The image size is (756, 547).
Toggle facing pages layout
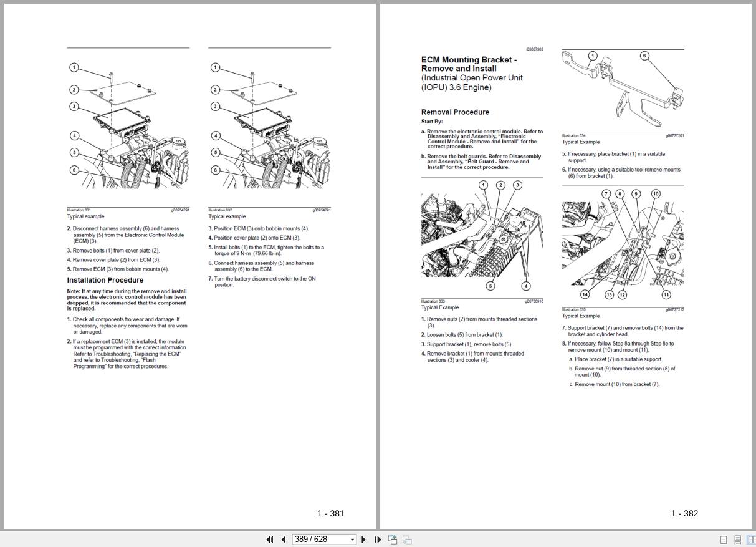click(x=751, y=539)
